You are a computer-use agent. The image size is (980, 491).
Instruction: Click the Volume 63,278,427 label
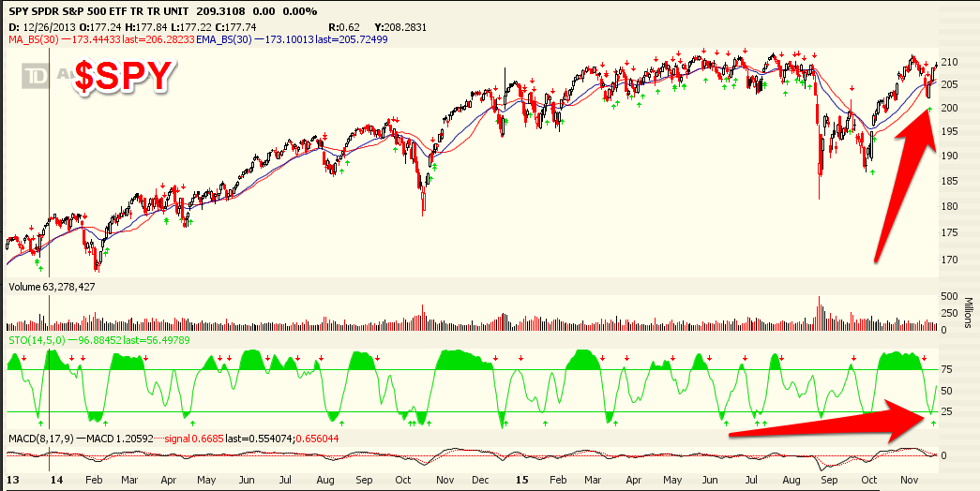tap(52, 288)
